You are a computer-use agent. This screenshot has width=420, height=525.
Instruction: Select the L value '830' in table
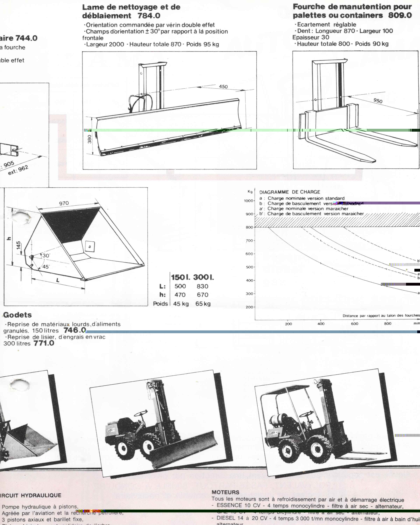203,286
